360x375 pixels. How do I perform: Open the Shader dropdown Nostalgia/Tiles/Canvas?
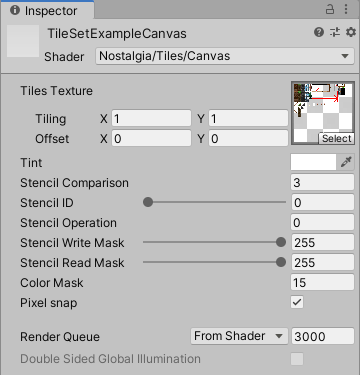click(225, 56)
